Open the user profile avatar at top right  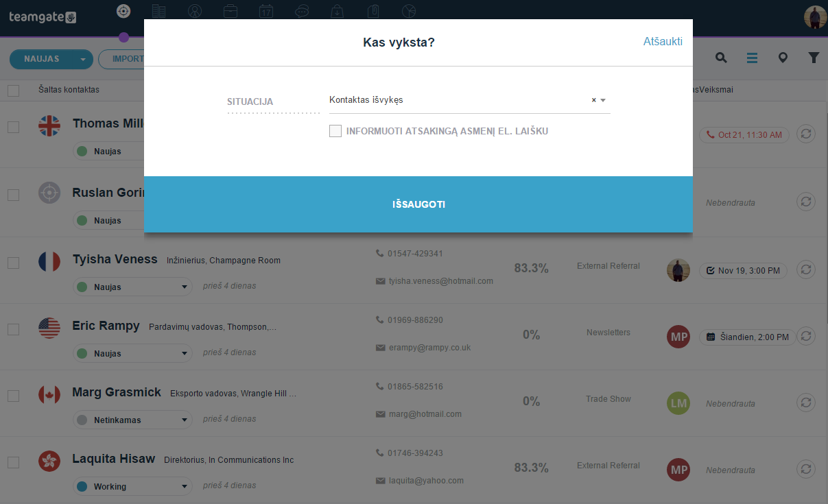pyautogui.click(x=815, y=17)
